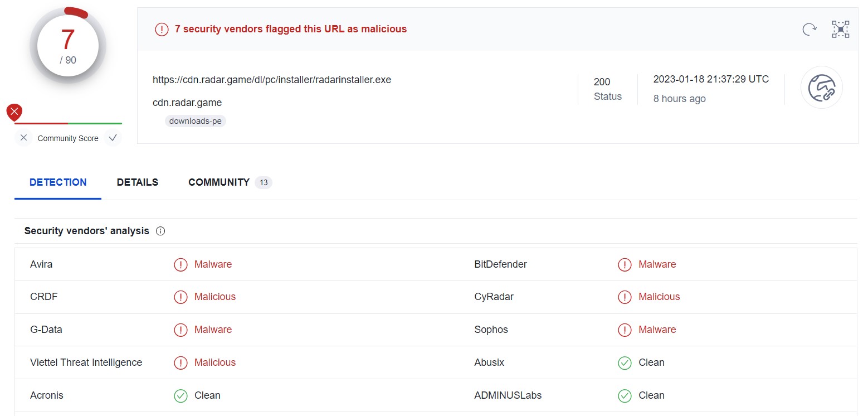The width and height of the screenshot is (868, 416).
Task: Click G-Data's malware alert icon
Action: [x=181, y=330]
